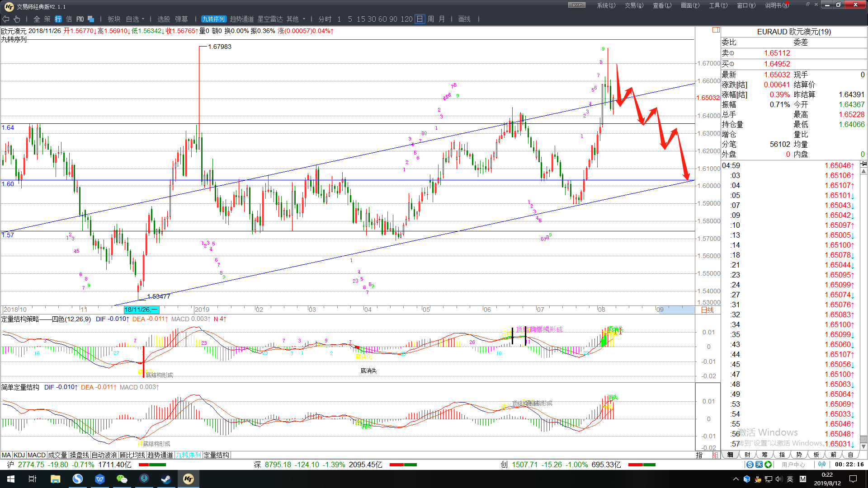The image size is (868, 488).
Task: Click the 用户中心 user center link
Action: pos(793,465)
